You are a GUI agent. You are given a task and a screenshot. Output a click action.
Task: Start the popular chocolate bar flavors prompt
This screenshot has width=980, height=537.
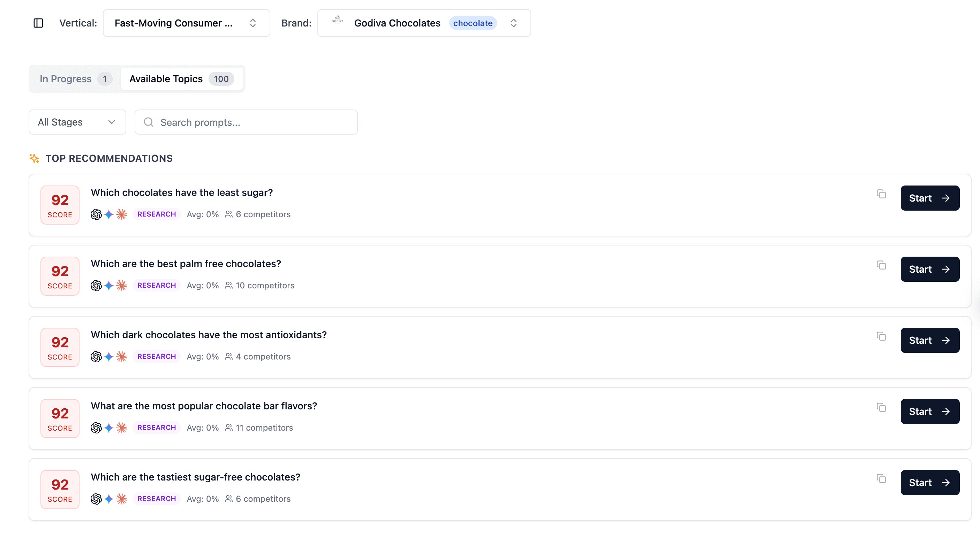tap(930, 411)
